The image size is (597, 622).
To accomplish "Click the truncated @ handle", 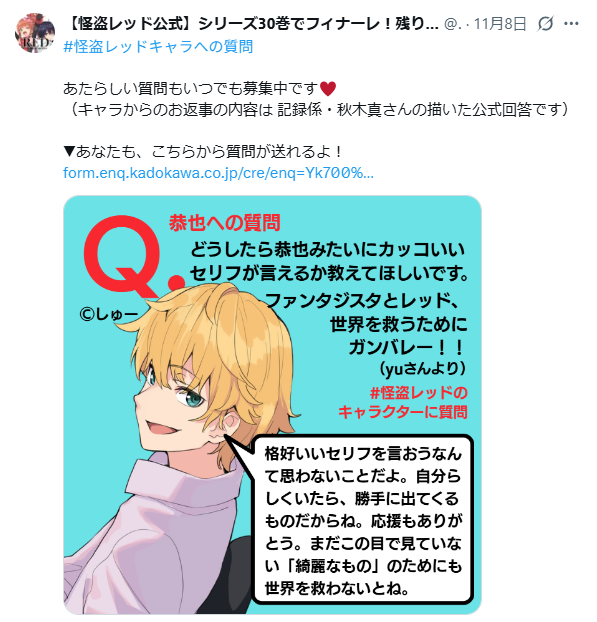I will click(453, 24).
